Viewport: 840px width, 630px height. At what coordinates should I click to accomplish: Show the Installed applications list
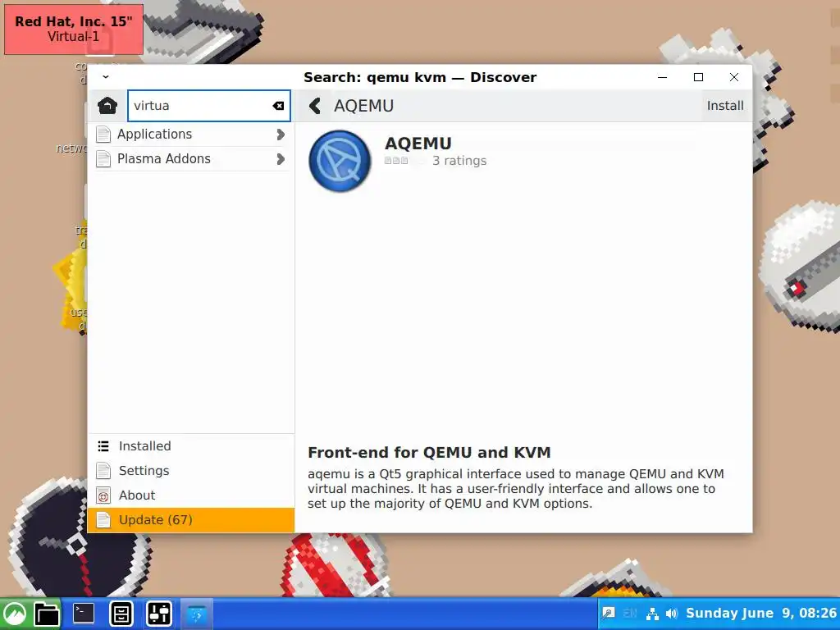pyautogui.click(x=190, y=445)
